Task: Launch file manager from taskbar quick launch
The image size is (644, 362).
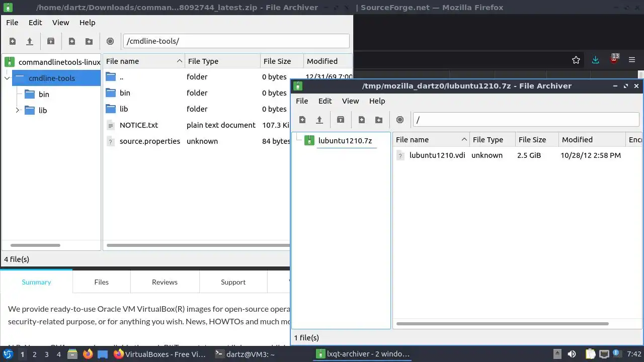Action: pos(72,354)
